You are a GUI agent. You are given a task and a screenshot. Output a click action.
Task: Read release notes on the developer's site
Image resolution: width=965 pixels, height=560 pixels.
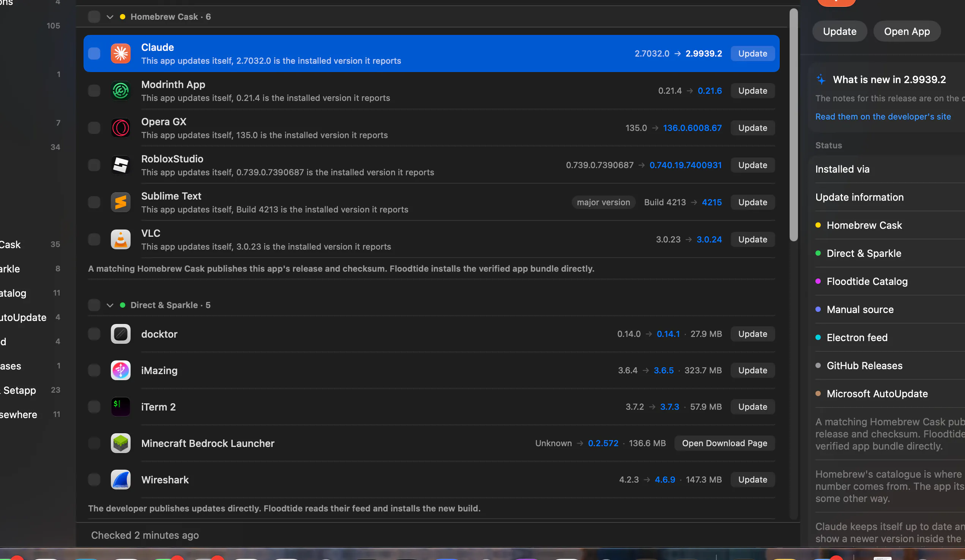pos(883,116)
